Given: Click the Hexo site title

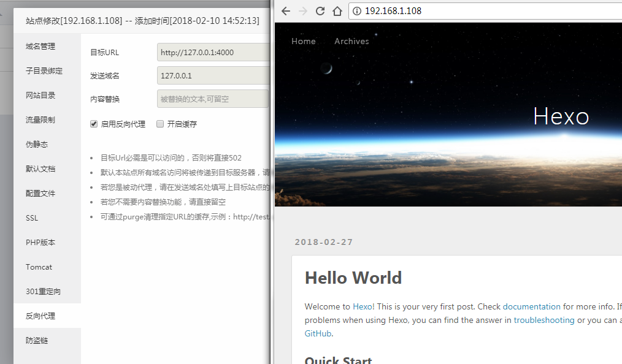Looking at the screenshot, I should coord(561,116).
